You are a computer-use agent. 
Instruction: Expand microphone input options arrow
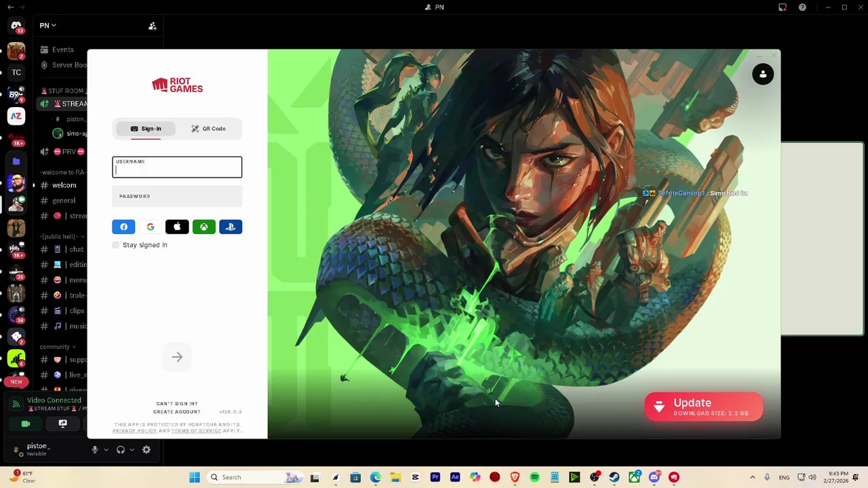[x=106, y=449]
